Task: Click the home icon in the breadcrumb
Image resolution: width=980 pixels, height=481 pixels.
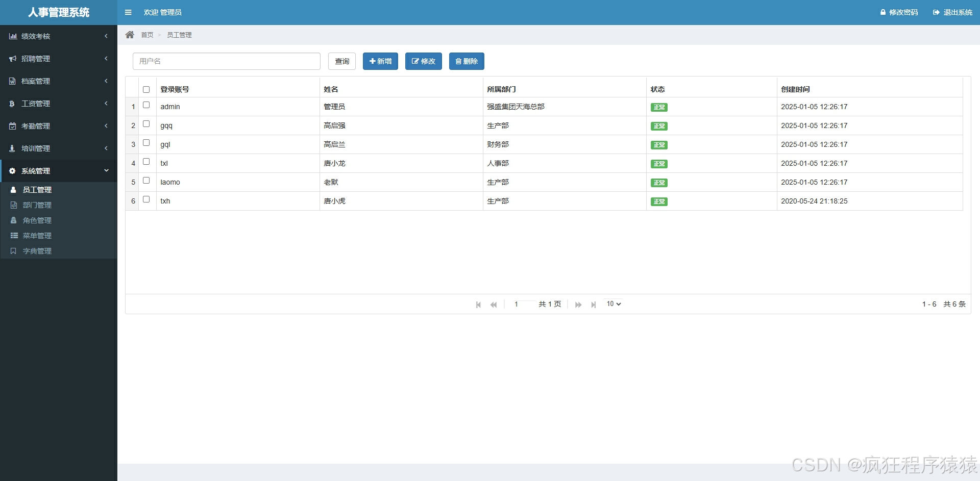Action: click(x=130, y=35)
